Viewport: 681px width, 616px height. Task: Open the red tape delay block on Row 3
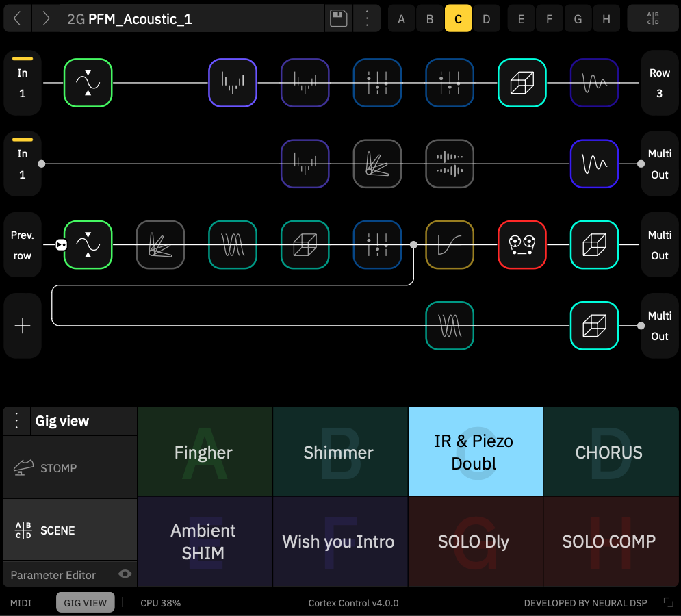[x=522, y=244]
